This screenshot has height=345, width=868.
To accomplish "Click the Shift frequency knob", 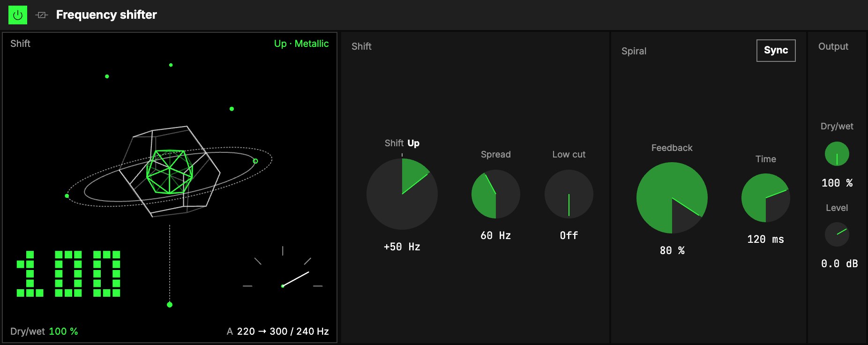I will point(402,194).
